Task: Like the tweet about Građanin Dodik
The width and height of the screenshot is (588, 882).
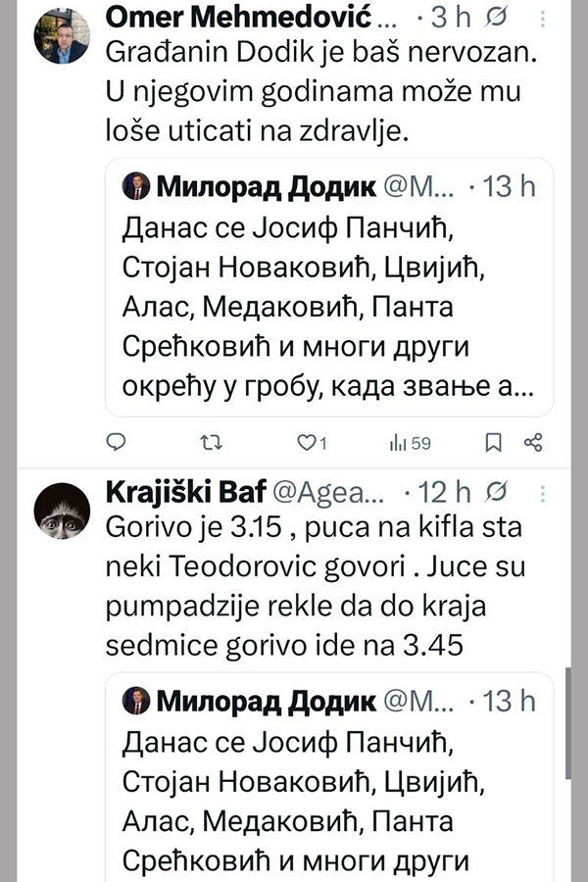Action: click(x=304, y=443)
